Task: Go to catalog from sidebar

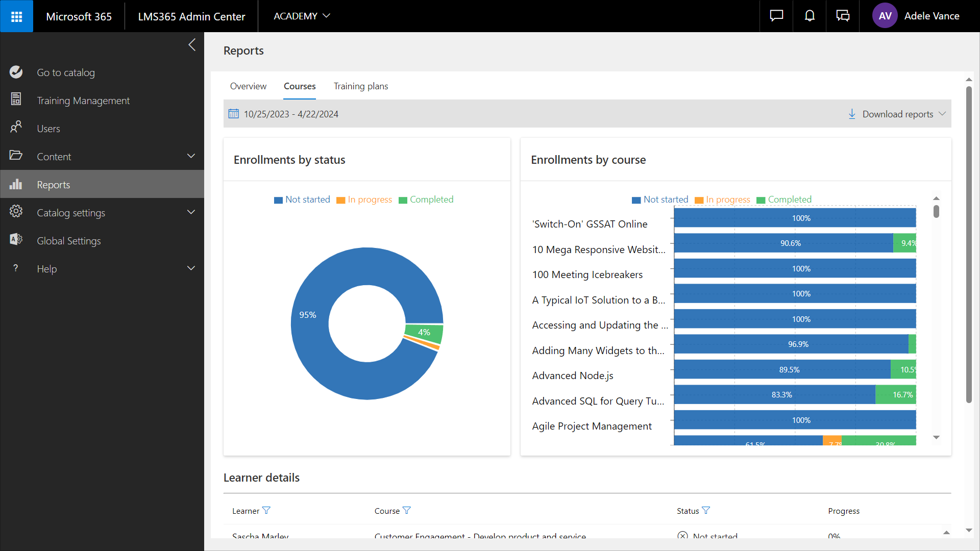Action: coord(66,72)
